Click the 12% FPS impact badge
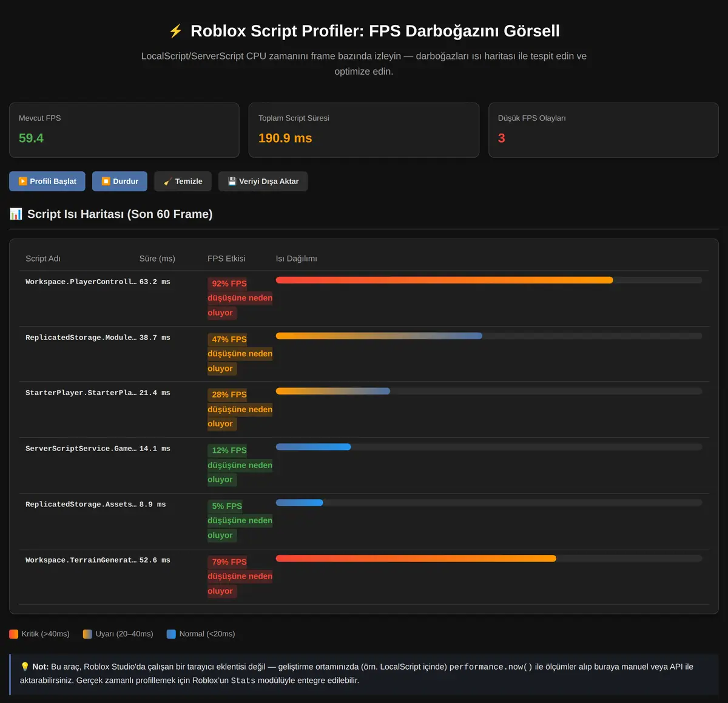 (x=240, y=465)
